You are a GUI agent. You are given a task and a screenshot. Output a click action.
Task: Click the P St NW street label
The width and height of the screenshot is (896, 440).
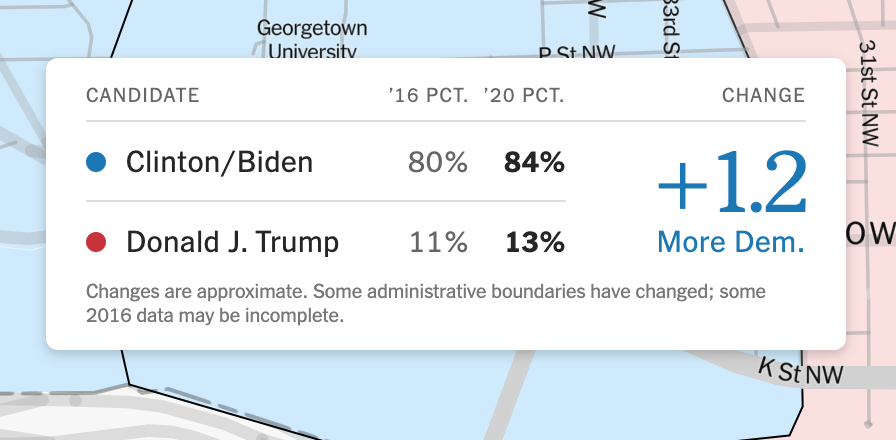point(574,50)
